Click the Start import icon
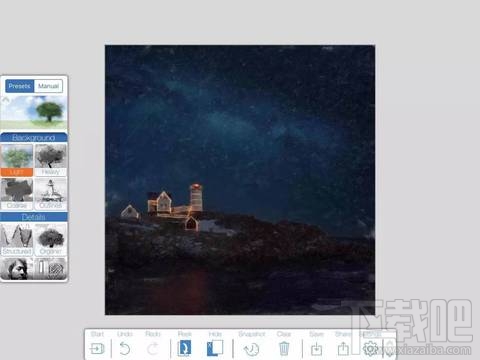480x360 pixels. click(x=97, y=349)
